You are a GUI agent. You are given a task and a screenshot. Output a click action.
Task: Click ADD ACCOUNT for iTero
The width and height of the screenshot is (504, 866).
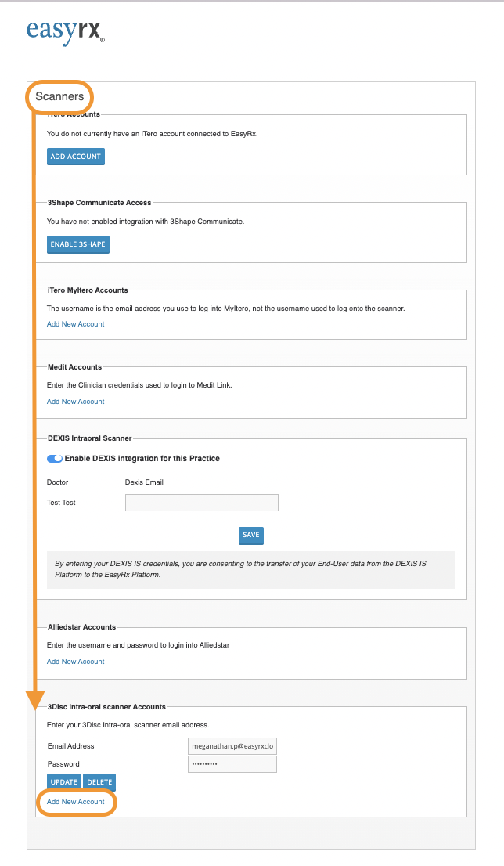(x=76, y=157)
